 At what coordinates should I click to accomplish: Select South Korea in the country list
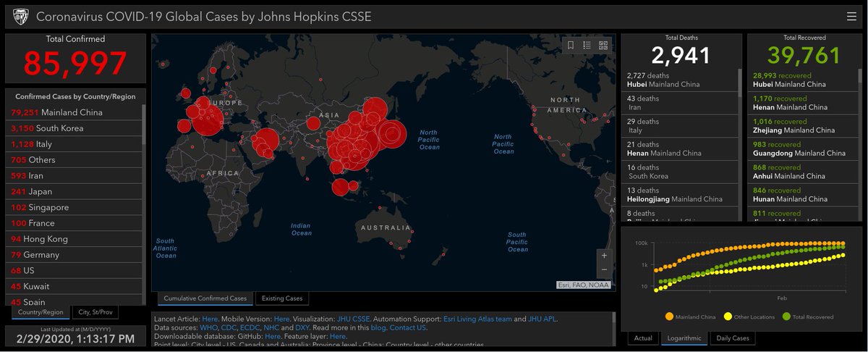pyautogui.click(x=75, y=128)
